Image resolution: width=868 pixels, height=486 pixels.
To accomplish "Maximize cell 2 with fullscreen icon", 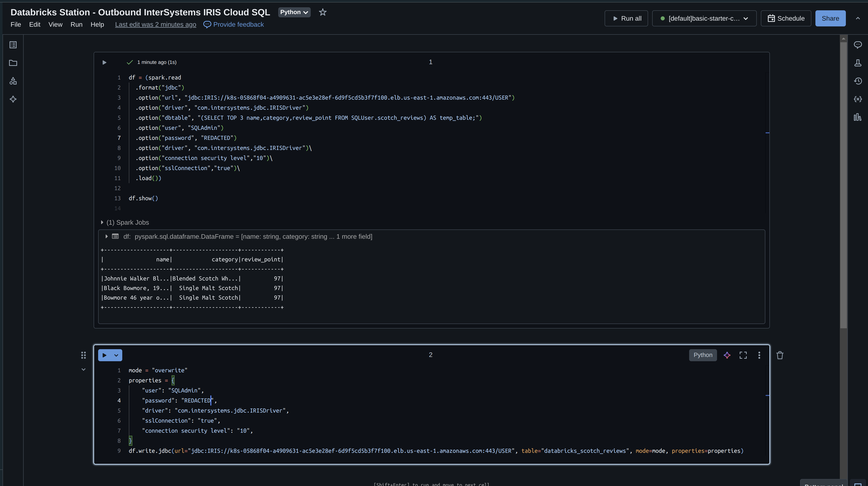I will point(743,355).
